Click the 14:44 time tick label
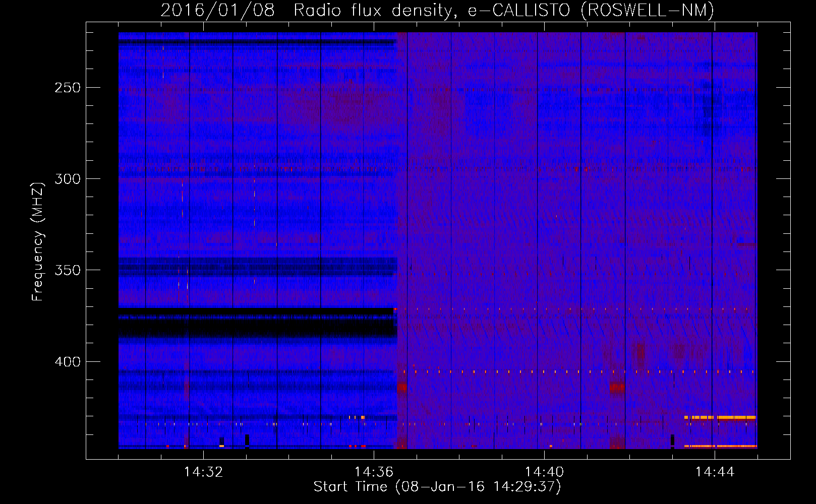The image size is (816, 504). click(x=715, y=472)
